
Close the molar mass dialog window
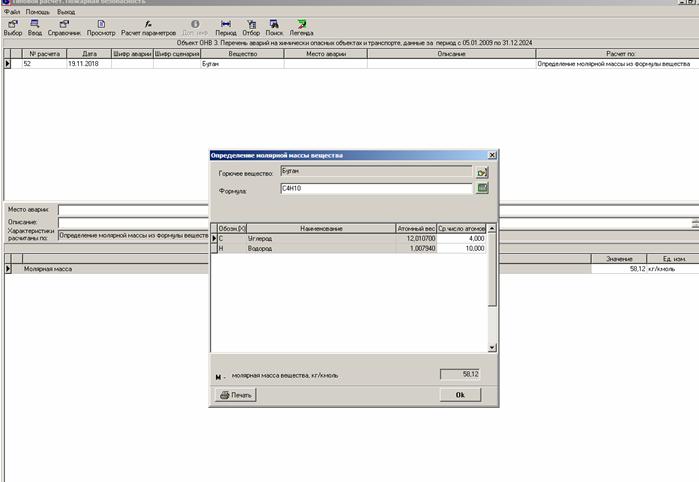(491, 156)
